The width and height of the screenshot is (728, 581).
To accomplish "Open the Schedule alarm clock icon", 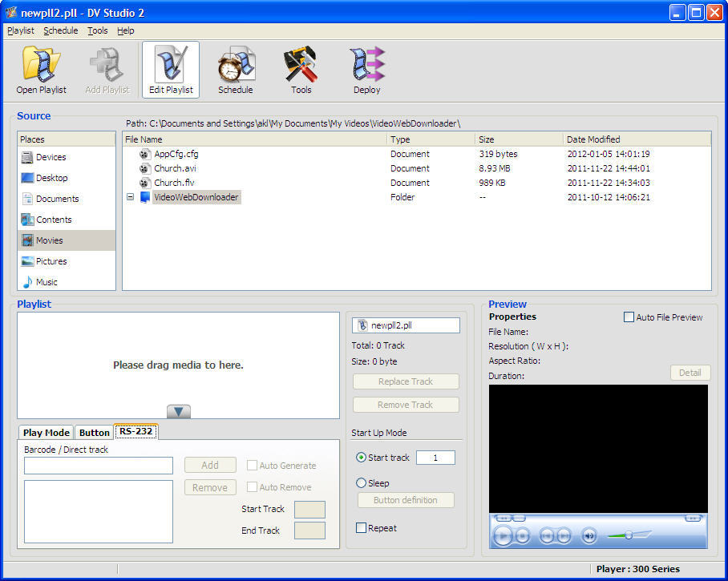I will tap(236, 70).
